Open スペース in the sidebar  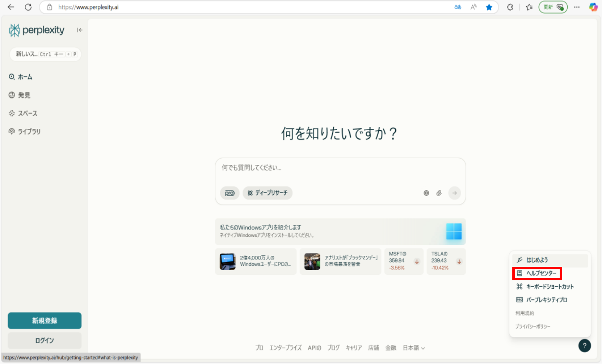(x=23, y=113)
